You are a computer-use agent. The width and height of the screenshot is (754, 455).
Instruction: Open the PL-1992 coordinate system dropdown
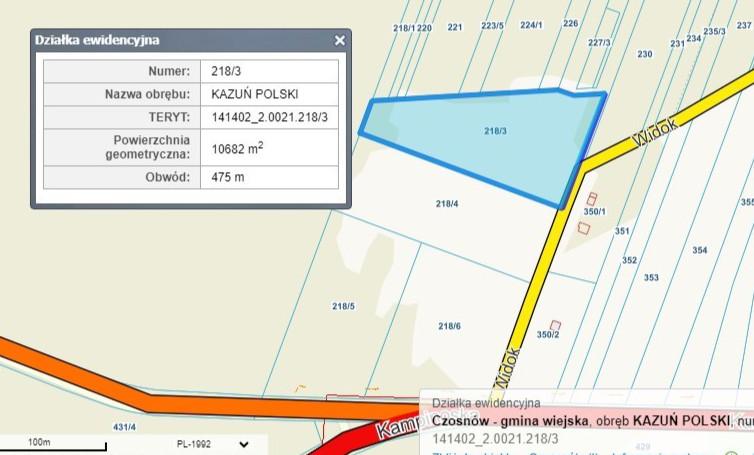coord(243,443)
